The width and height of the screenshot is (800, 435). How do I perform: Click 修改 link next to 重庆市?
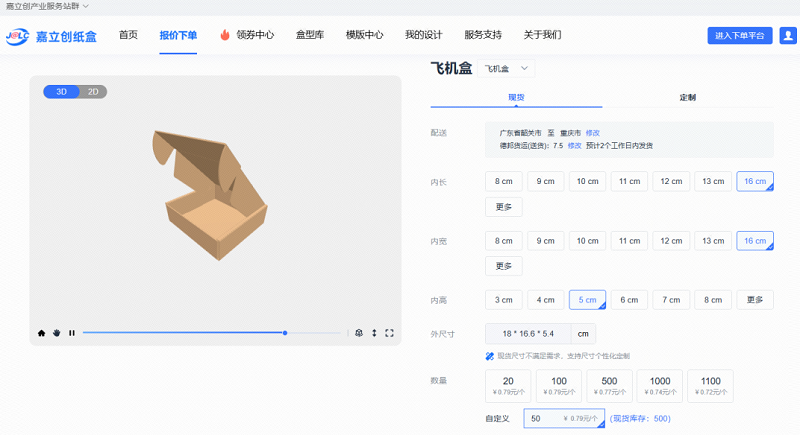(593, 132)
